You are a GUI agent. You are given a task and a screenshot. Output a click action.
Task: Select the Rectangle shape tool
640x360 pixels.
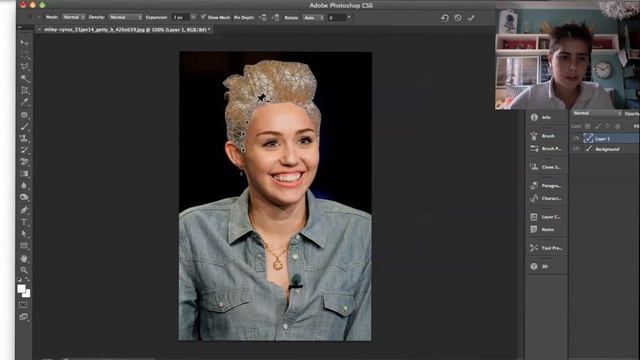[24, 246]
